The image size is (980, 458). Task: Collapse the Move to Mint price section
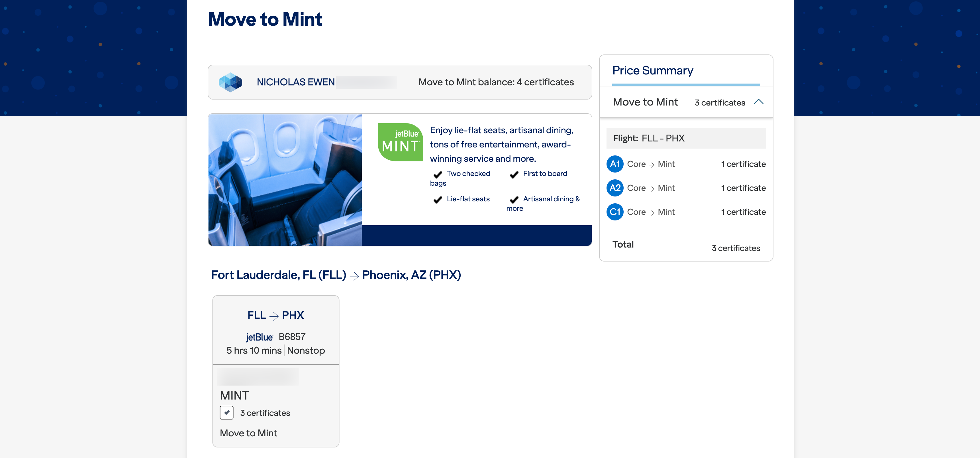click(758, 102)
